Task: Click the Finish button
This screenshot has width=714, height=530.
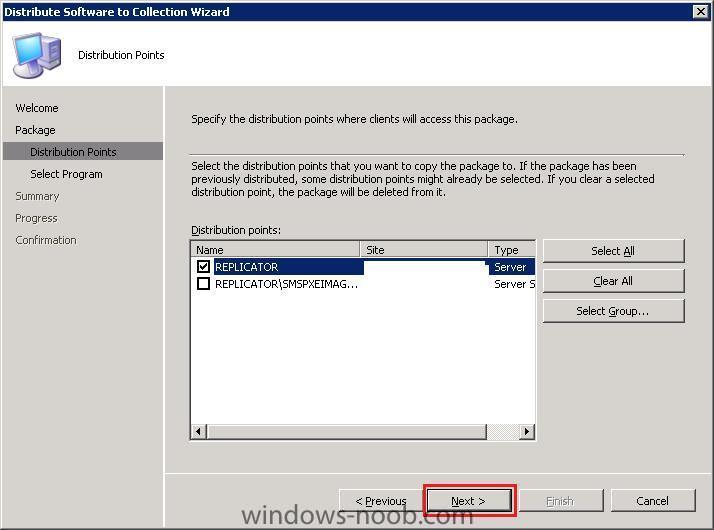Action: pos(560,501)
